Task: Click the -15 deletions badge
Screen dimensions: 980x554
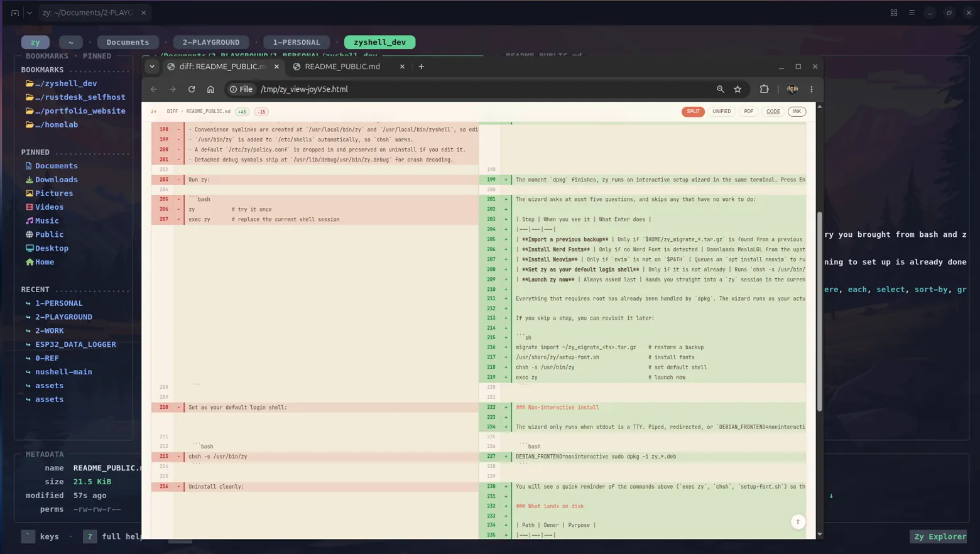Action: tap(261, 112)
